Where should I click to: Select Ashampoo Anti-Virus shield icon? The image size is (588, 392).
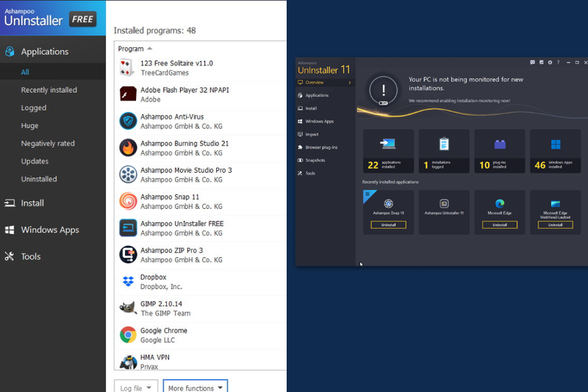pos(128,121)
